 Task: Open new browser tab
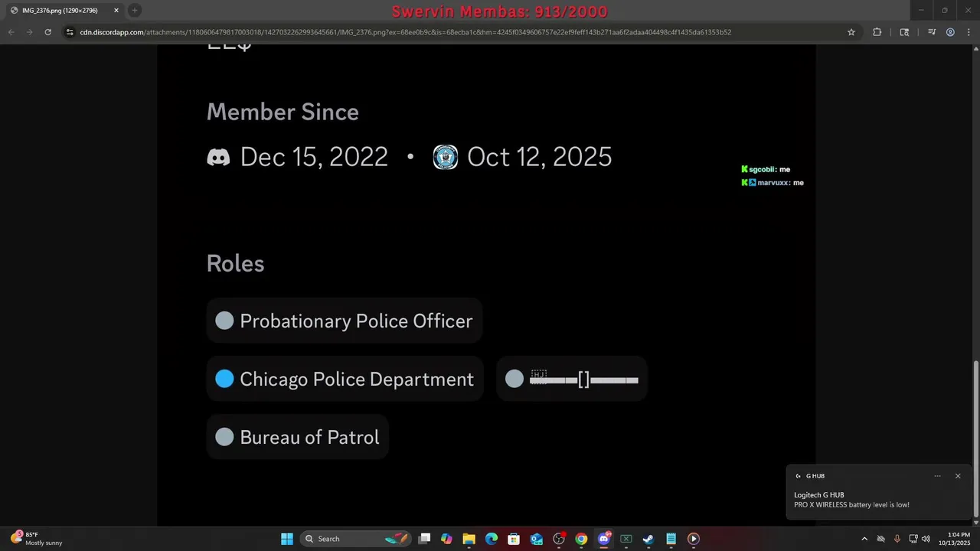click(x=134, y=11)
